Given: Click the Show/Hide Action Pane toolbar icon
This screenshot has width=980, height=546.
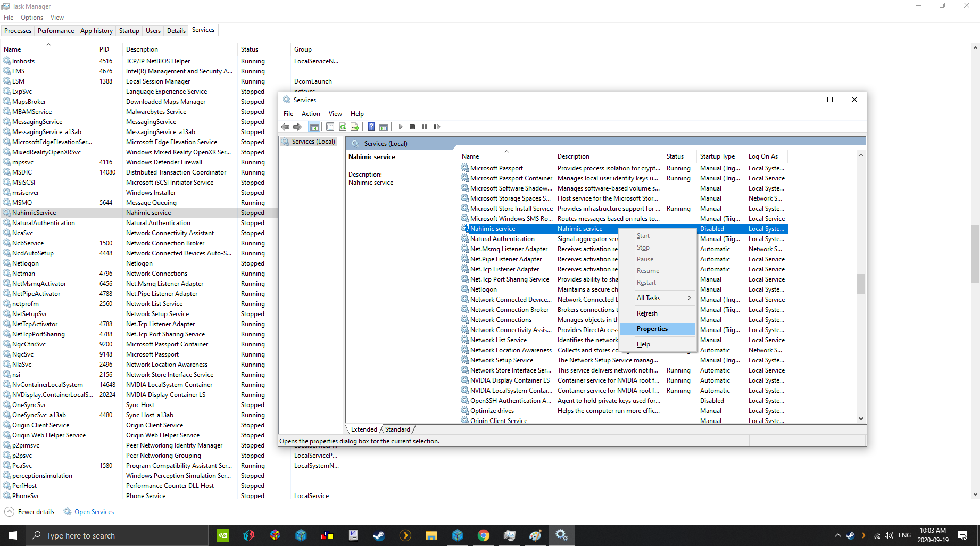Looking at the screenshot, I should click(x=384, y=127).
